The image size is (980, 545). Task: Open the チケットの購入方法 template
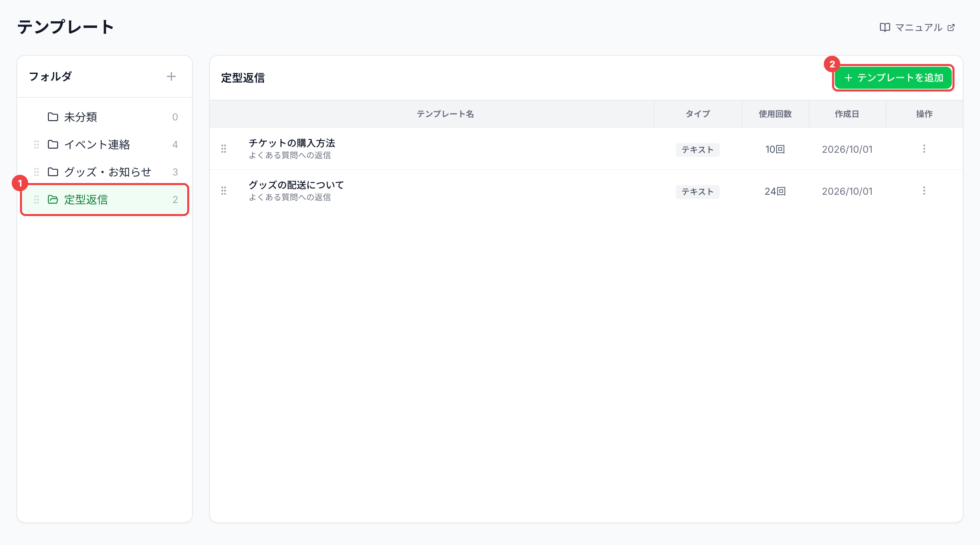(x=292, y=143)
